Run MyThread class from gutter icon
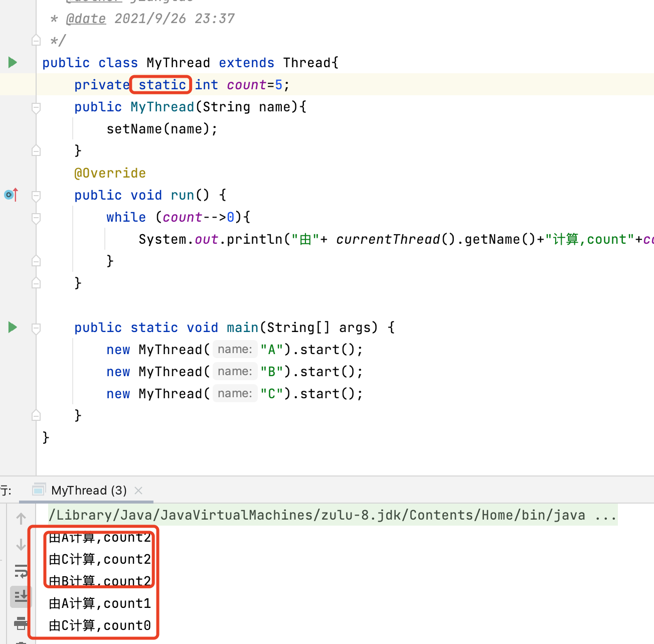The height and width of the screenshot is (644, 654). (x=13, y=63)
